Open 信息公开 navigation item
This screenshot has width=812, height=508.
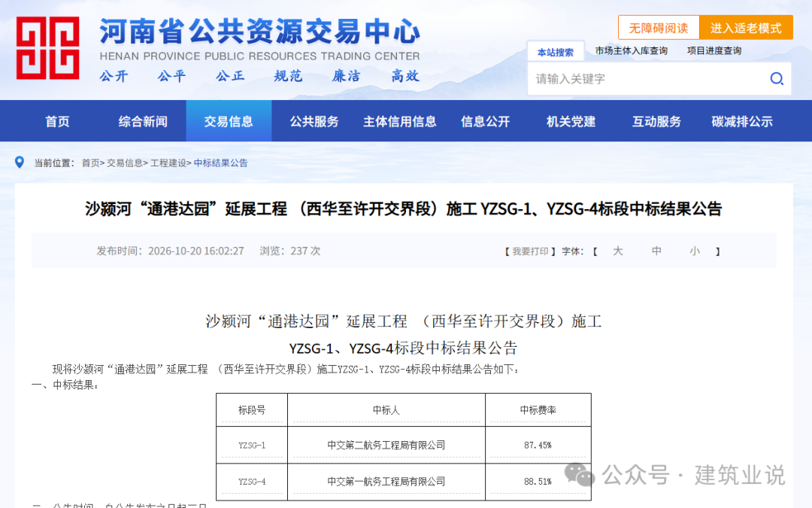pos(485,121)
